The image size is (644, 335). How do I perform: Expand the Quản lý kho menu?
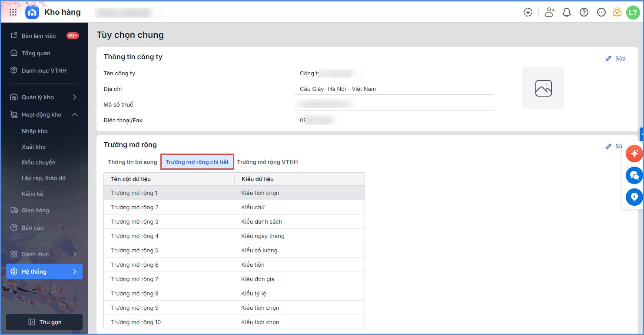pos(44,97)
